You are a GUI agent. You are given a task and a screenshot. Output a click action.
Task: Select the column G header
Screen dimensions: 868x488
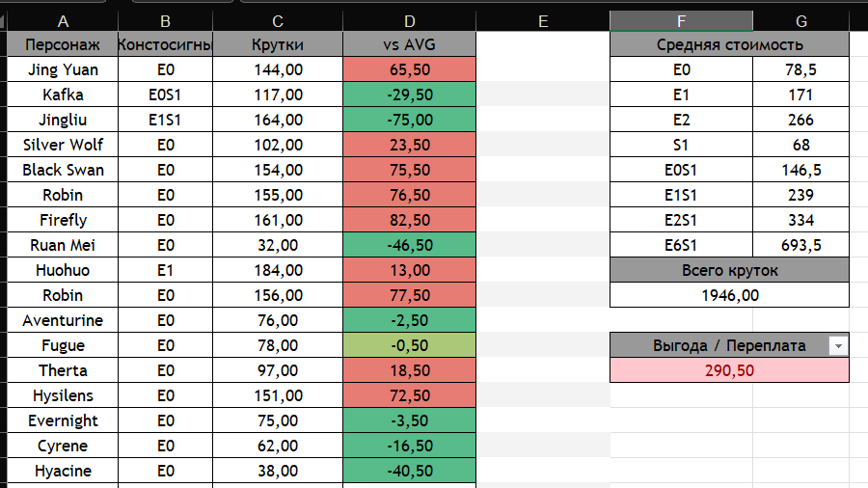click(801, 20)
